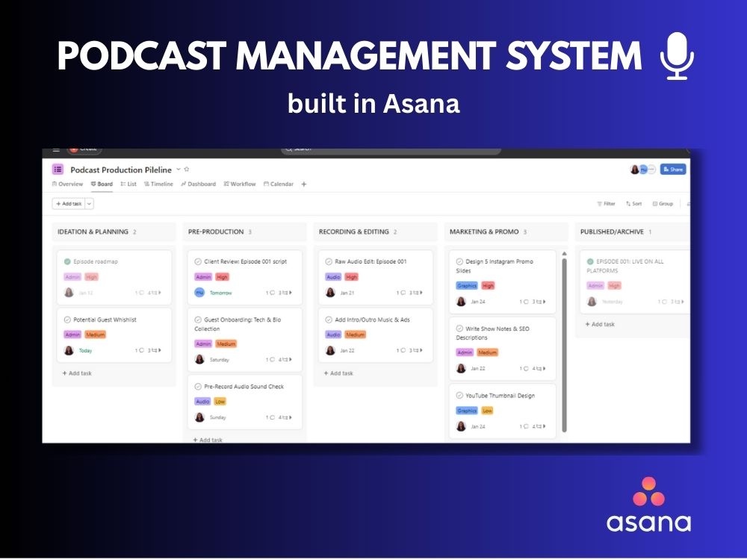
Task: Open comments on Write Show Notes card
Action: point(524,369)
